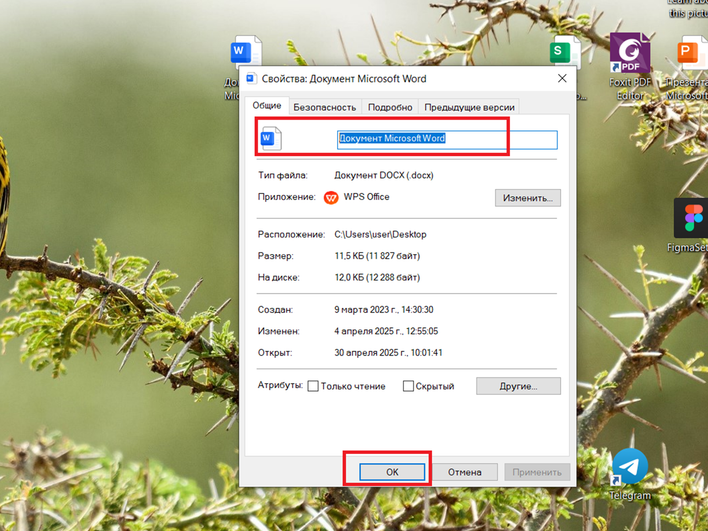Screen dimensions: 708x531
Task: Switch to the Безопасность tab
Action: click(325, 107)
